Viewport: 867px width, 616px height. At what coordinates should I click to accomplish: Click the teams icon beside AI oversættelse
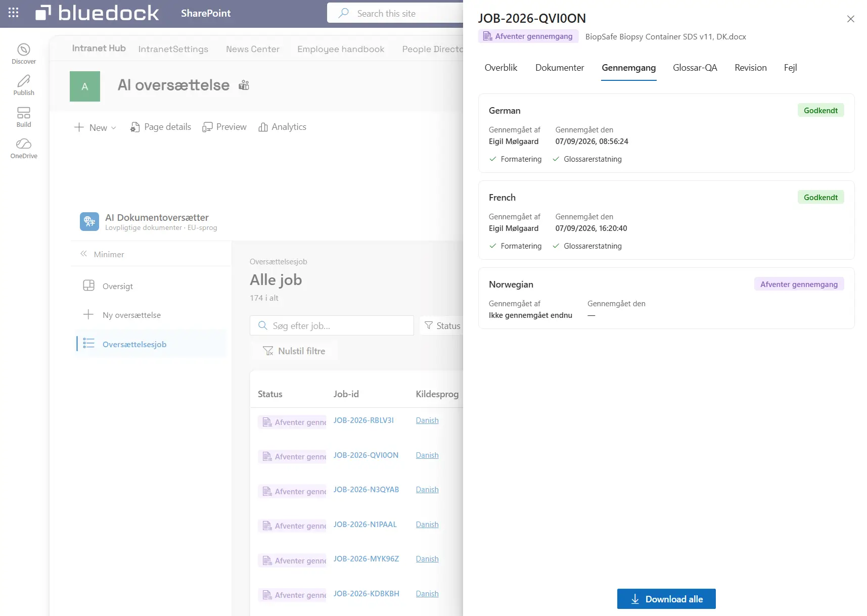pyautogui.click(x=244, y=85)
